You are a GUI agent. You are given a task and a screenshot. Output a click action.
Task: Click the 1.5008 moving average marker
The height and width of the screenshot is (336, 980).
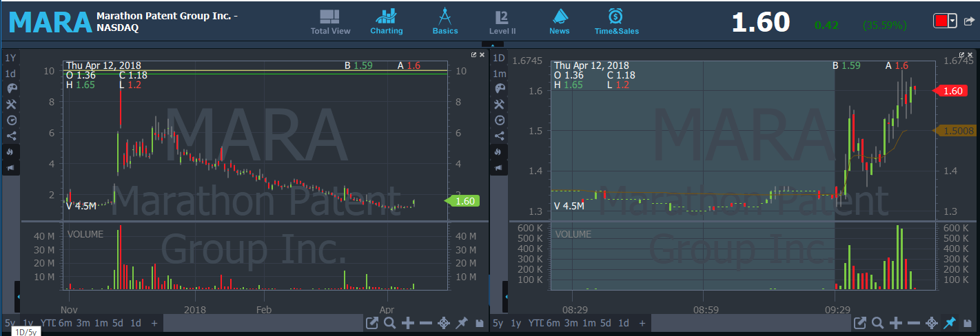click(953, 131)
